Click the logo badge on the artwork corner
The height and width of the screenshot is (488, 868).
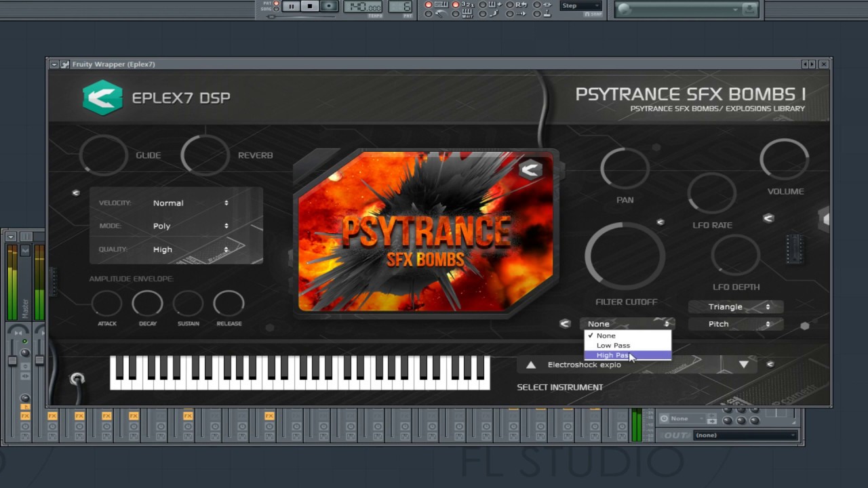point(531,169)
